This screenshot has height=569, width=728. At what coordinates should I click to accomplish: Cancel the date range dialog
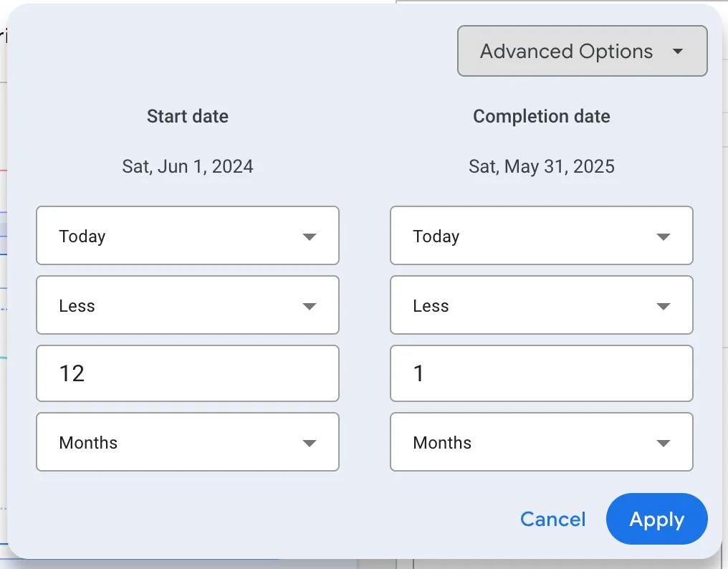pyautogui.click(x=552, y=520)
